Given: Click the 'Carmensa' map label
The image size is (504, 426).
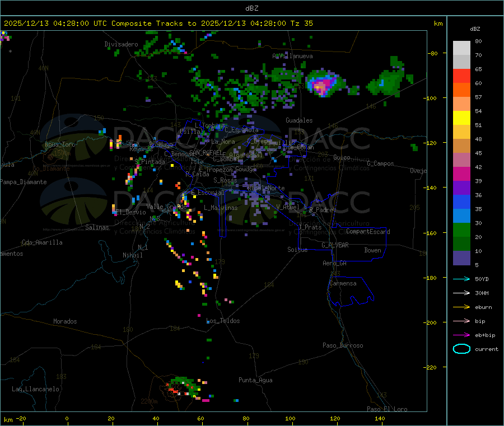Looking at the screenshot, I should [343, 283].
